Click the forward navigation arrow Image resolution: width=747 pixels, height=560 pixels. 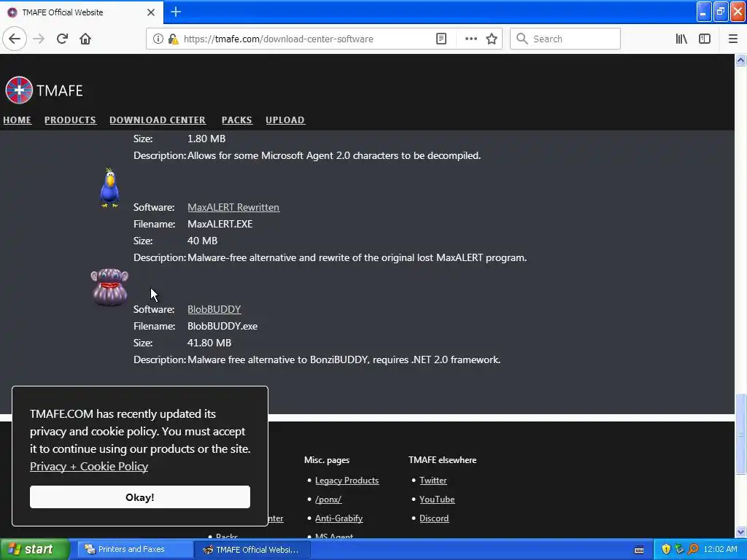(39, 39)
